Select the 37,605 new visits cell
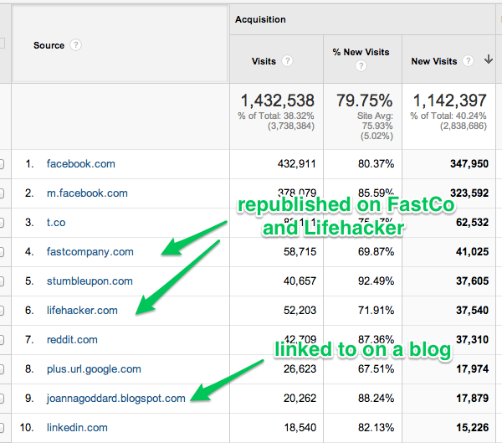Image resolution: width=502 pixels, height=448 pixels. click(x=472, y=281)
